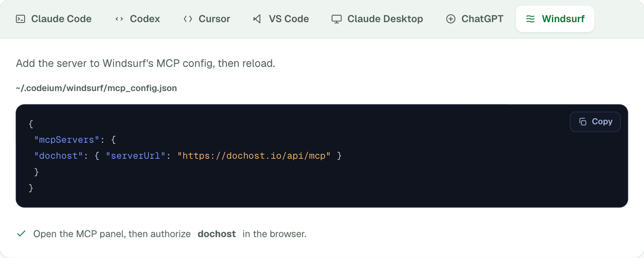
Task: Click the green checkmark icon
Action: click(x=21, y=234)
